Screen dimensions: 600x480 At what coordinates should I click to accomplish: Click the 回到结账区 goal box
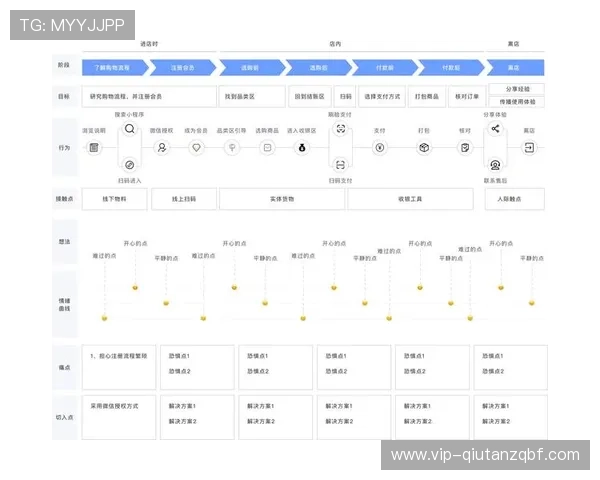click(x=310, y=96)
